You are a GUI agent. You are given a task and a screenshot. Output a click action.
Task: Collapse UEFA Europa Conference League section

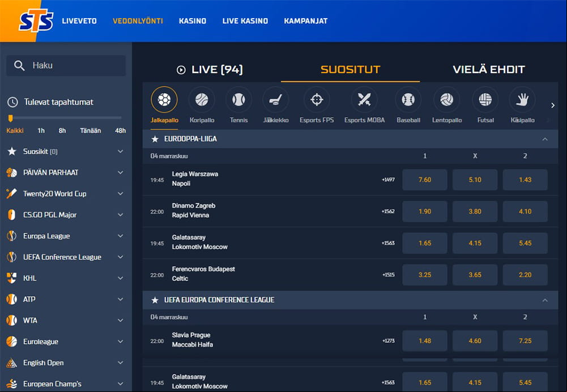pyautogui.click(x=545, y=300)
